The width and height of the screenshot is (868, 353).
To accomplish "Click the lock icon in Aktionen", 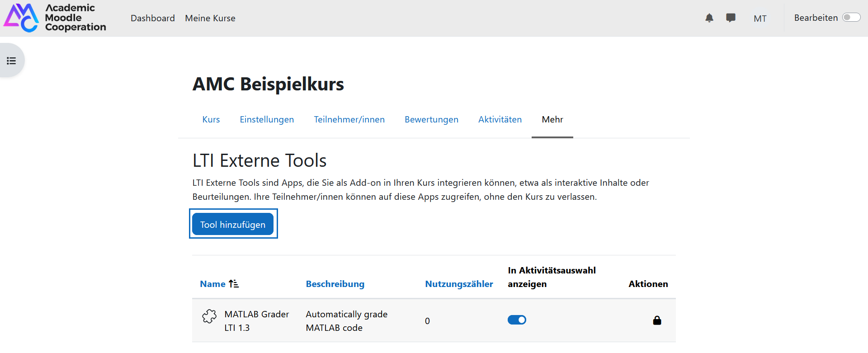I will click(x=657, y=320).
